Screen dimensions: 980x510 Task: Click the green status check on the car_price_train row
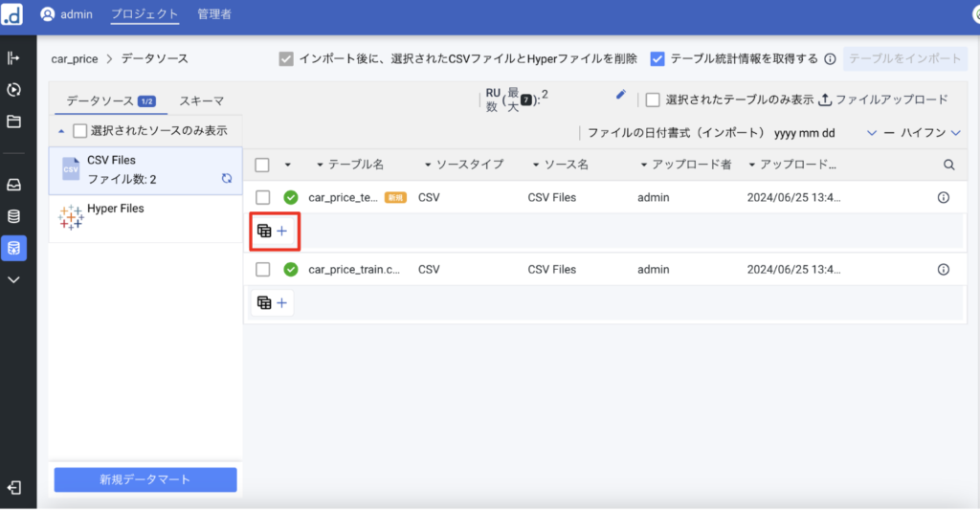[291, 270]
